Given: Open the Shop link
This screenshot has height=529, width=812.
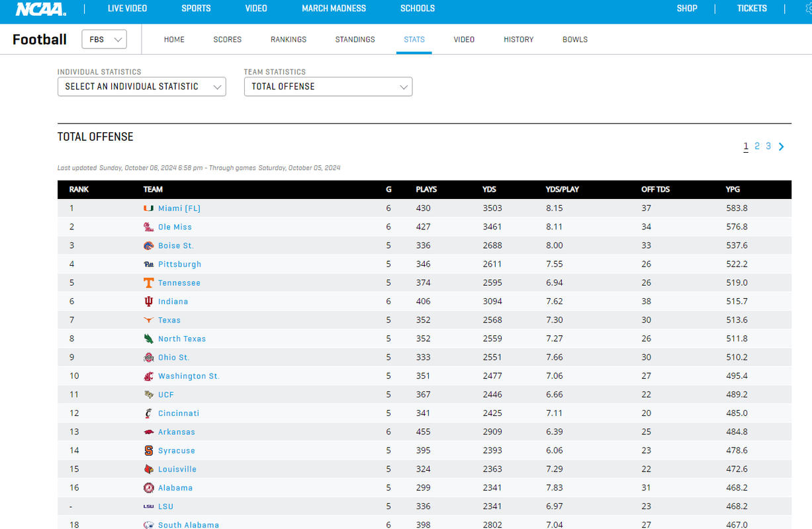Looking at the screenshot, I should [687, 9].
